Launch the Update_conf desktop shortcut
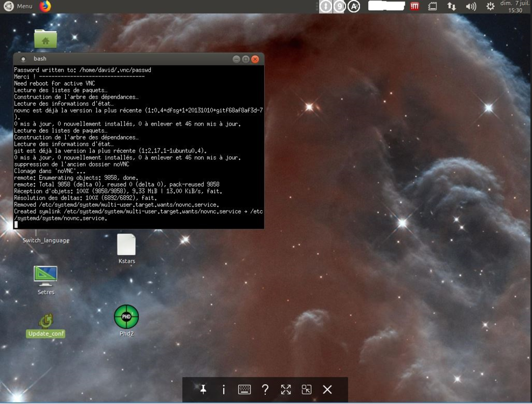This screenshot has height=404, width=532. point(46,325)
